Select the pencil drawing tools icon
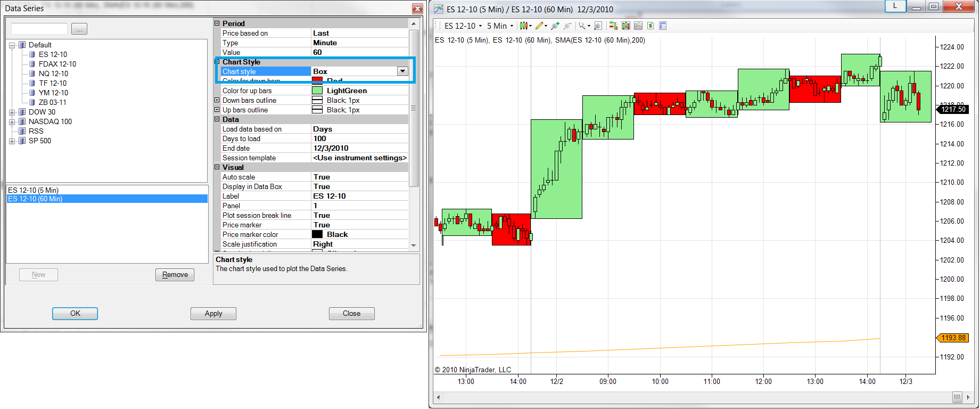Viewport: 980px width, 409px height. point(539,26)
